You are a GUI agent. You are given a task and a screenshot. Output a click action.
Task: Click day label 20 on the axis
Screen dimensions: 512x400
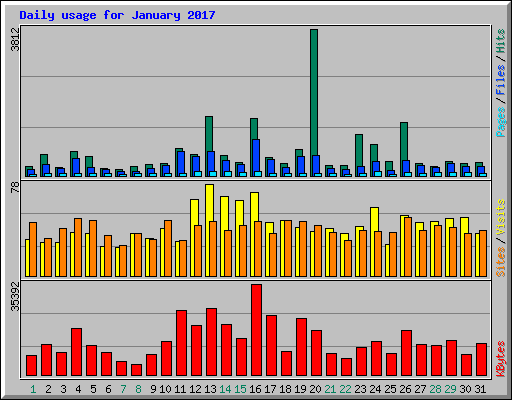point(315,389)
